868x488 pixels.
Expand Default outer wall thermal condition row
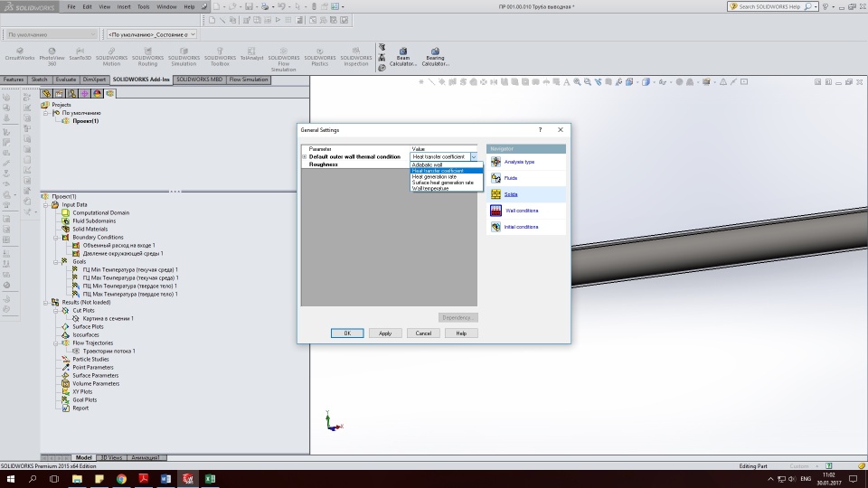click(x=304, y=156)
